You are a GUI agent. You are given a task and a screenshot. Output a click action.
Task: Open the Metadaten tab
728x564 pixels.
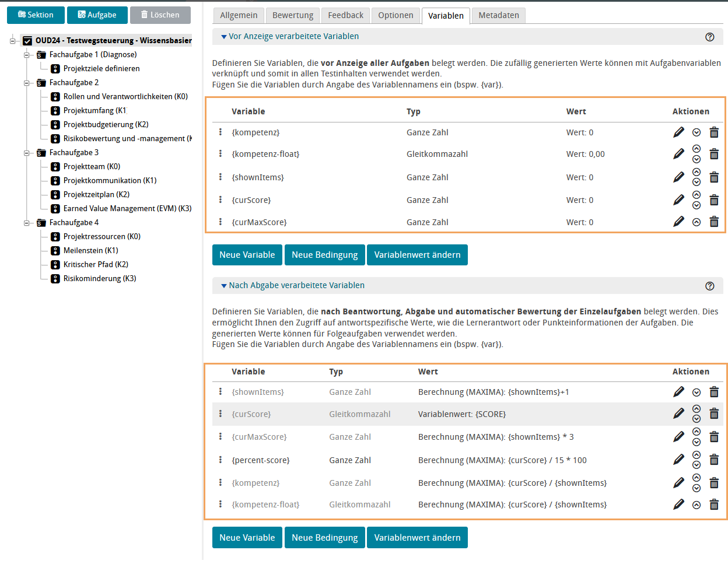[499, 15]
